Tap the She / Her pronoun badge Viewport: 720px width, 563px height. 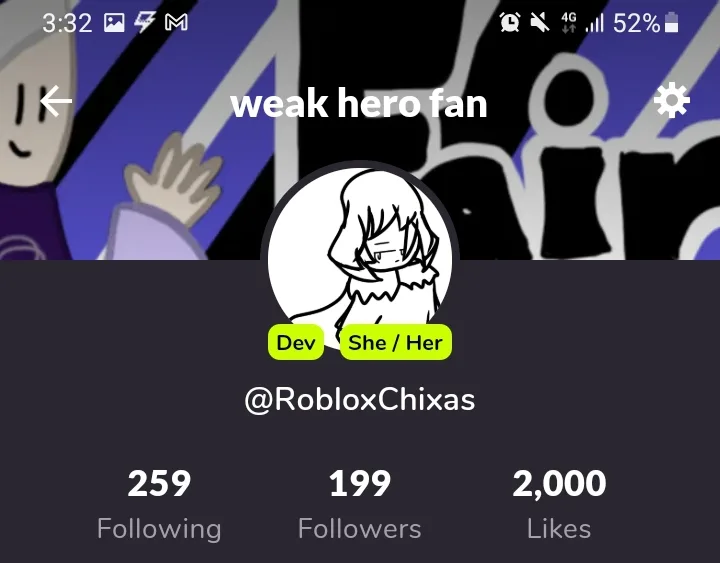point(395,342)
